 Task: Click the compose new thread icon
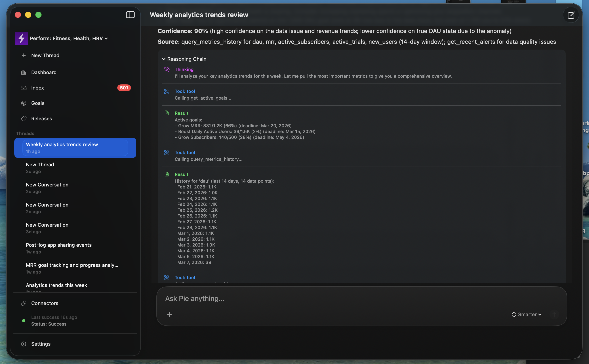(571, 15)
